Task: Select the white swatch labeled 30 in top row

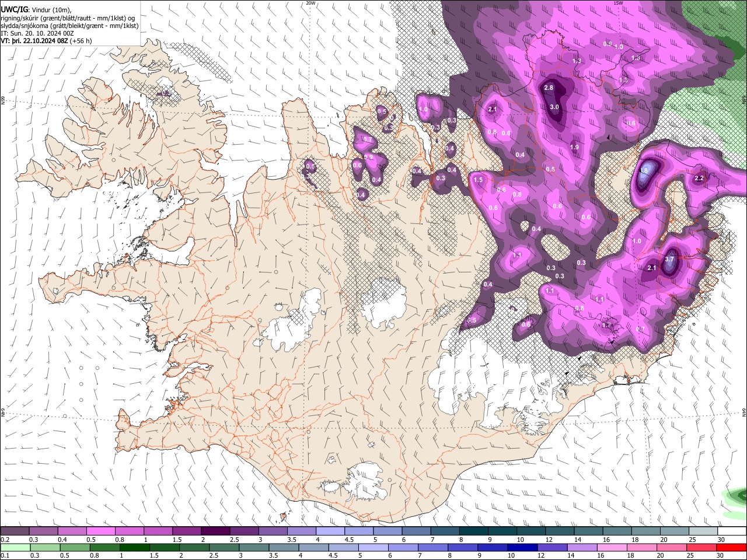Action: coord(732,531)
